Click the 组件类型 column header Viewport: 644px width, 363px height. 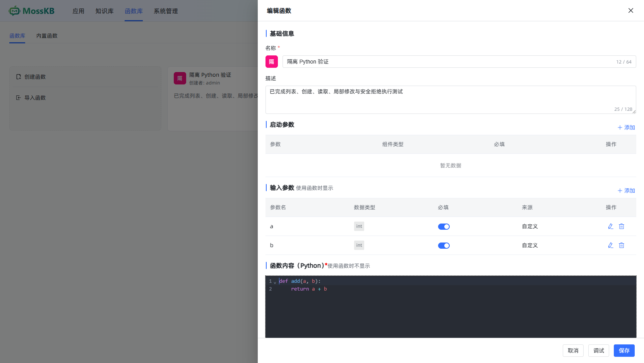coord(393,144)
